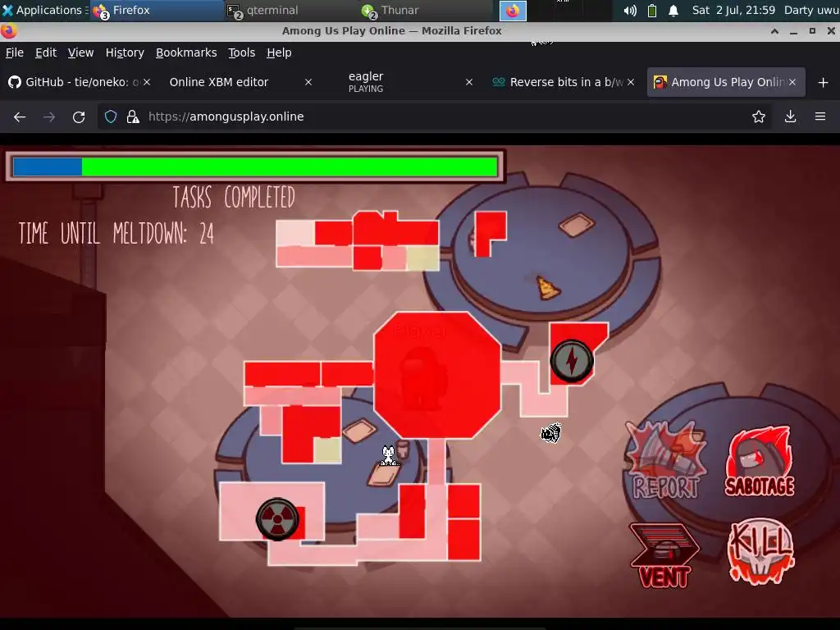Image resolution: width=840 pixels, height=630 pixels.
Task: Open the Edit menu
Action: 46,52
